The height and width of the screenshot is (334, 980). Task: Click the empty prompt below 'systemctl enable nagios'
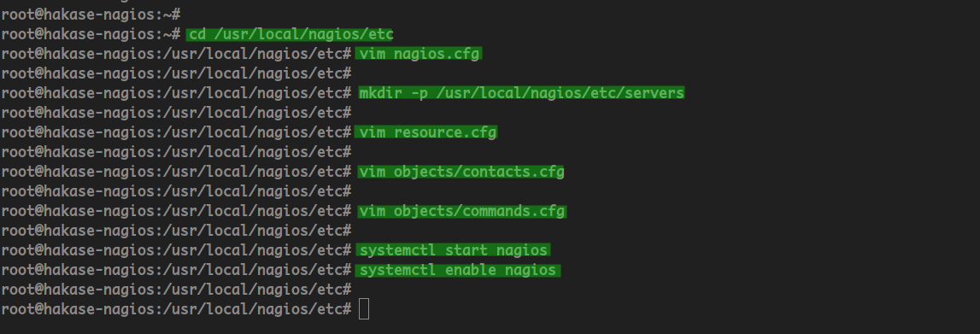point(176,290)
